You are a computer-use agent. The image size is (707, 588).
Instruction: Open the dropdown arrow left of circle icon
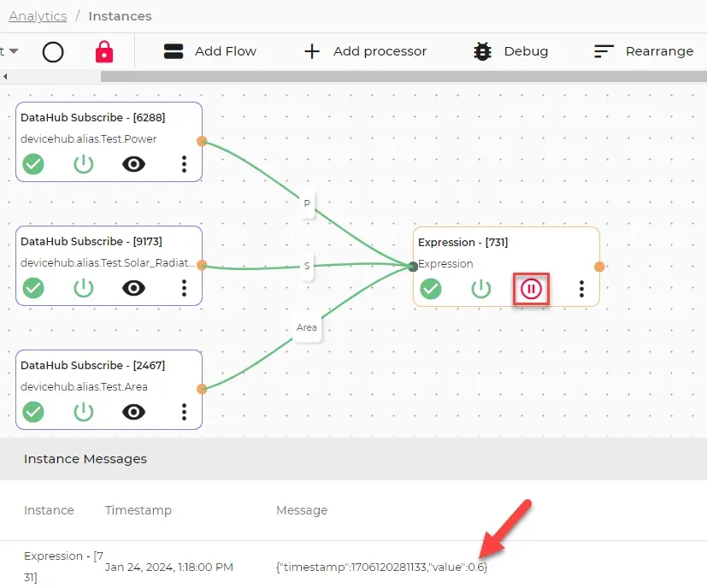point(14,51)
